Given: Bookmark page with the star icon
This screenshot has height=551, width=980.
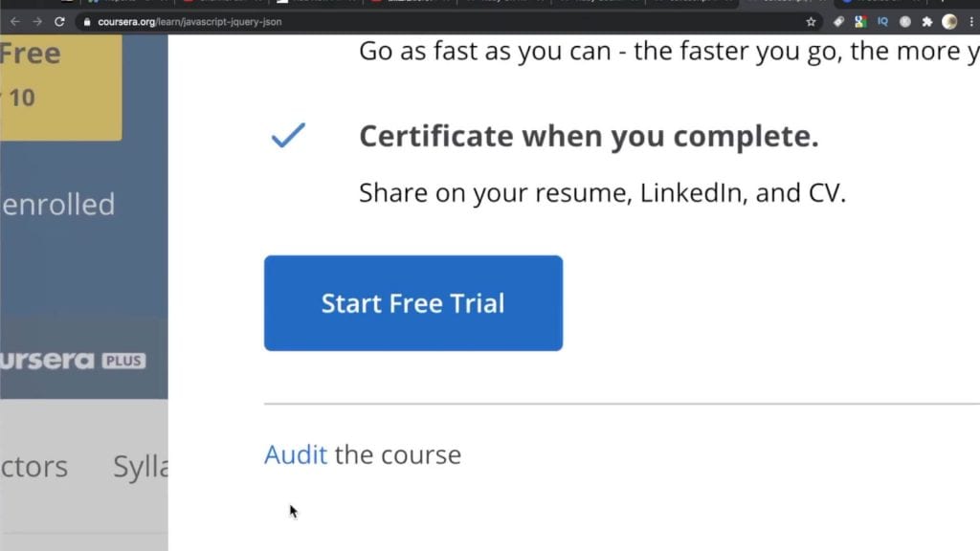Looking at the screenshot, I should point(811,22).
